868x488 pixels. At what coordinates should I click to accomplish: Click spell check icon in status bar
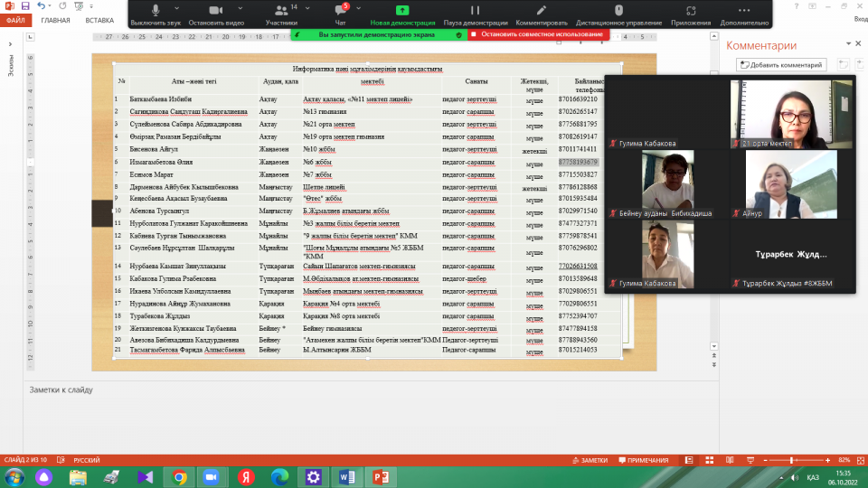click(x=61, y=460)
